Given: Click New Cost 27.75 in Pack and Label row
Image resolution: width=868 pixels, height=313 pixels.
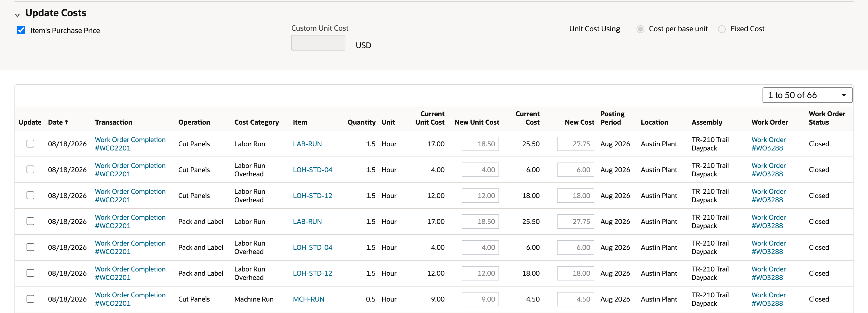Looking at the screenshot, I should [x=575, y=222].
